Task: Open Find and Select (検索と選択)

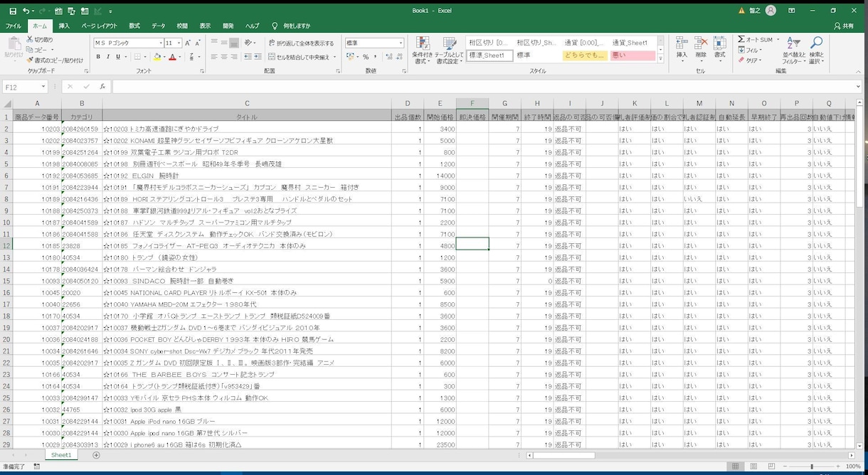Action: point(816,50)
